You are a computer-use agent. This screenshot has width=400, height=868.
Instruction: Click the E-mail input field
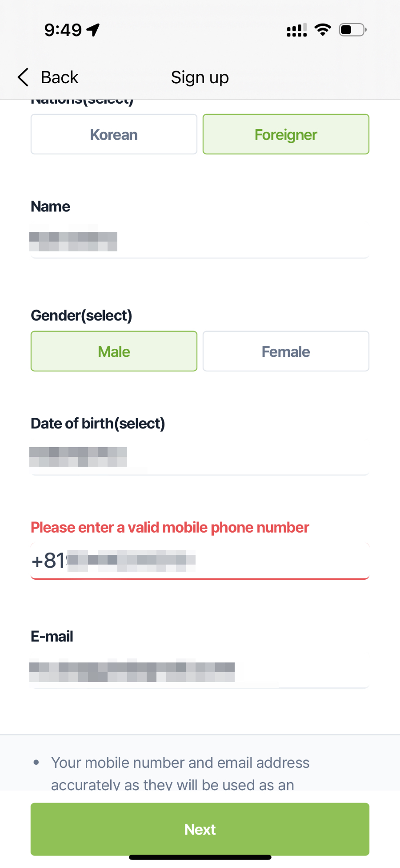click(200, 671)
